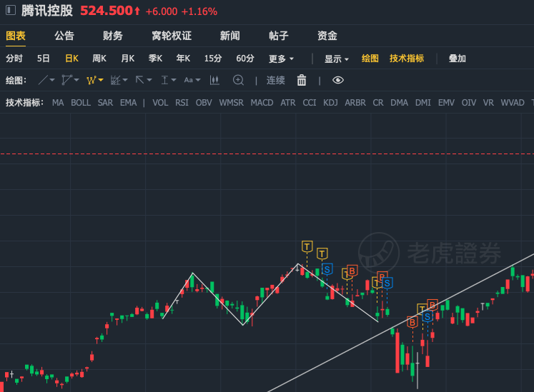Open the measurement tool dropdown arrow

(174, 80)
